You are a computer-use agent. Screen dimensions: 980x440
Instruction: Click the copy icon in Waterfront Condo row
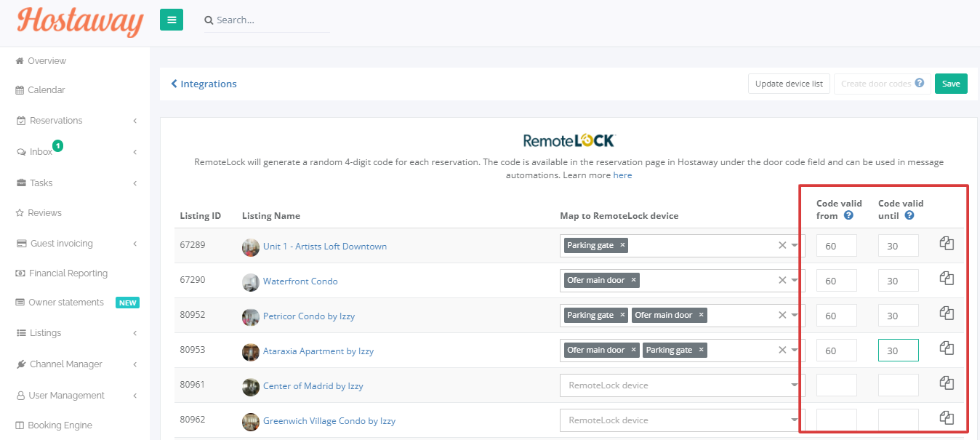tap(947, 279)
